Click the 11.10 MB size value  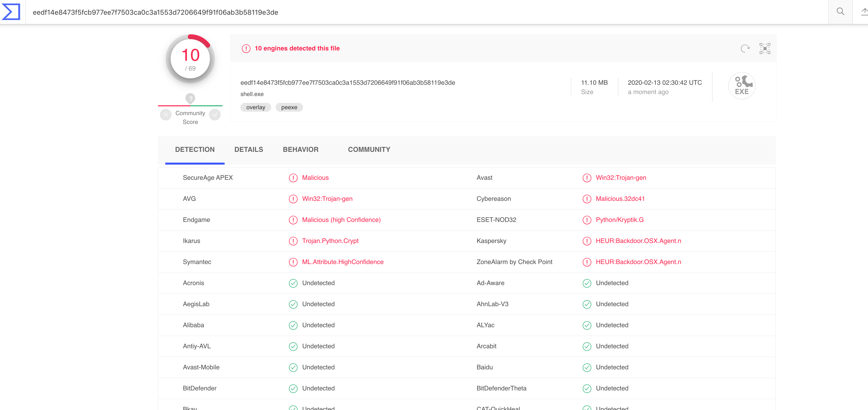[x=594, y=83]
